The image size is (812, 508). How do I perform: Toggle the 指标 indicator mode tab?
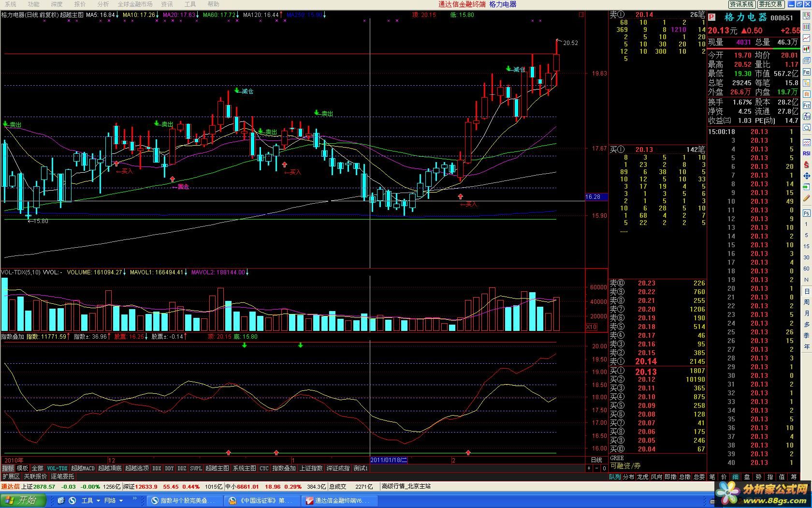pos(8,468)
